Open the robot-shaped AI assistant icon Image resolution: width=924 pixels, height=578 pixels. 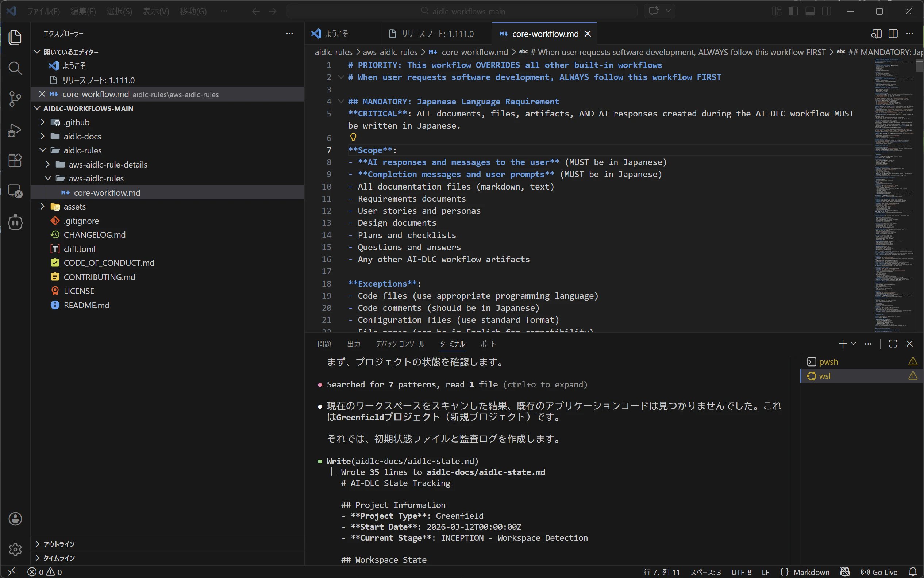click(x=15, y=222)
